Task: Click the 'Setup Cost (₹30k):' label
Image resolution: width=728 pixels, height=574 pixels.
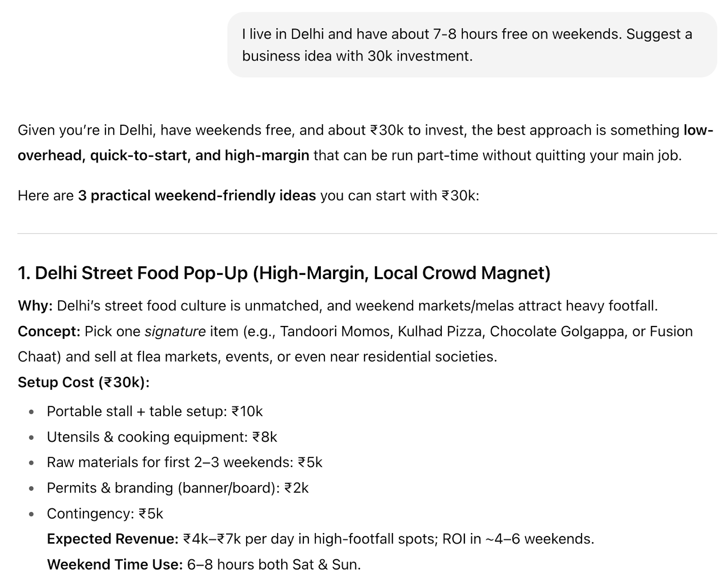Action: pyautogui.click(x=84, y=382)
